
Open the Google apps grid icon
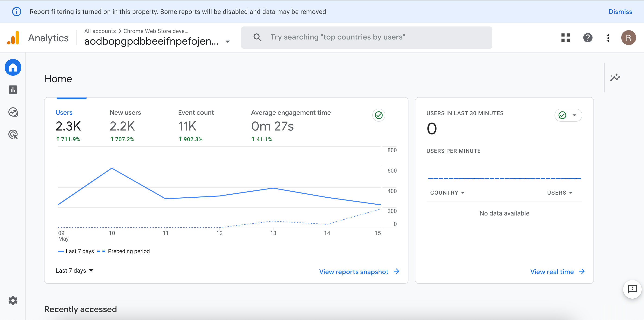[x=565, y=38]
